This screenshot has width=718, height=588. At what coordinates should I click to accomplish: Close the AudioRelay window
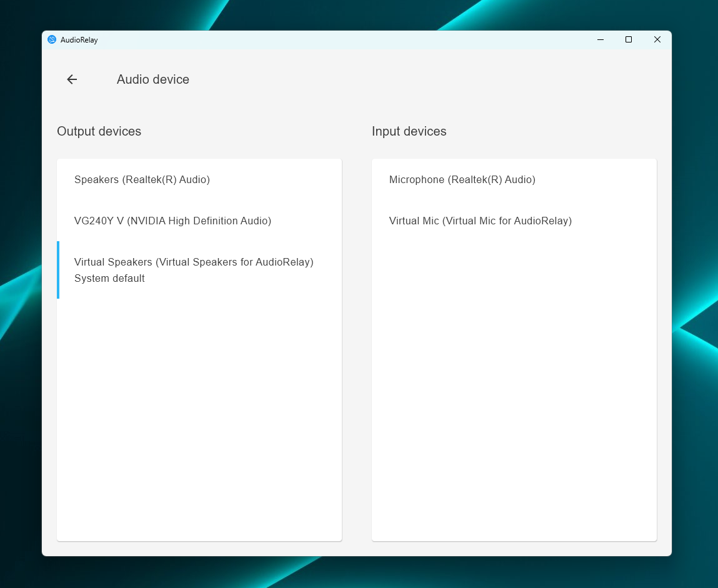point(657,40)
